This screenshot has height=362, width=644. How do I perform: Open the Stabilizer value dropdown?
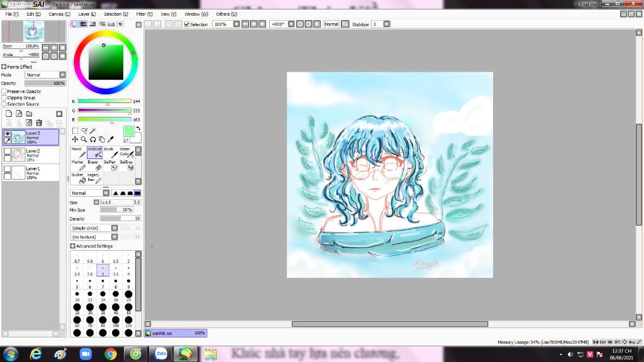tap(387, 25)
